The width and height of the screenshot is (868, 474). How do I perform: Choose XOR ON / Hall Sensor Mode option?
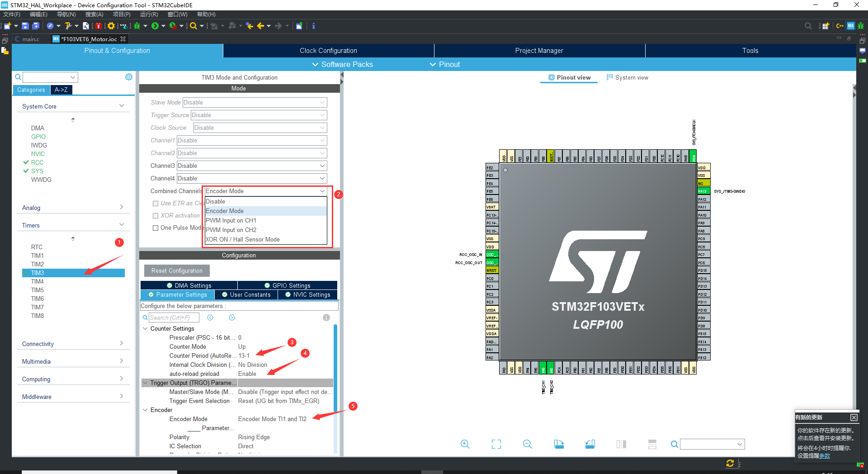[x=266, y=239]
